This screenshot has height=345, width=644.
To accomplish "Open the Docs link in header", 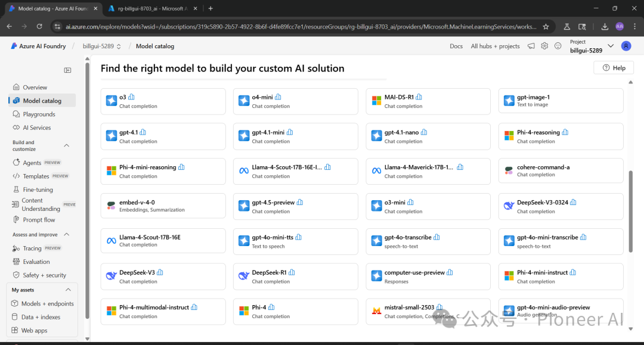I will (456, 46).
